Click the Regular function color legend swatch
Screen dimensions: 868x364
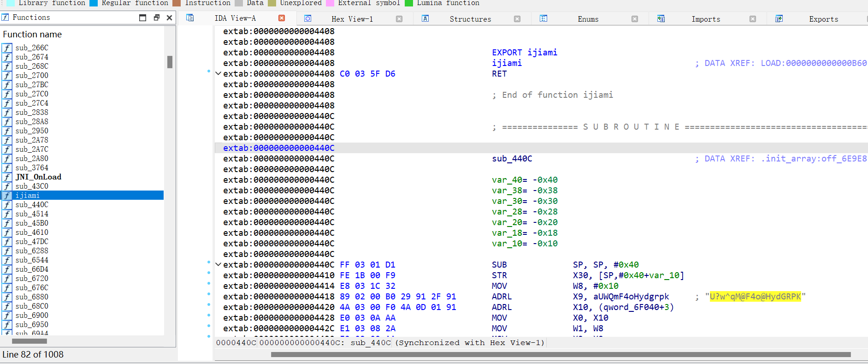(x=94, y=3)
